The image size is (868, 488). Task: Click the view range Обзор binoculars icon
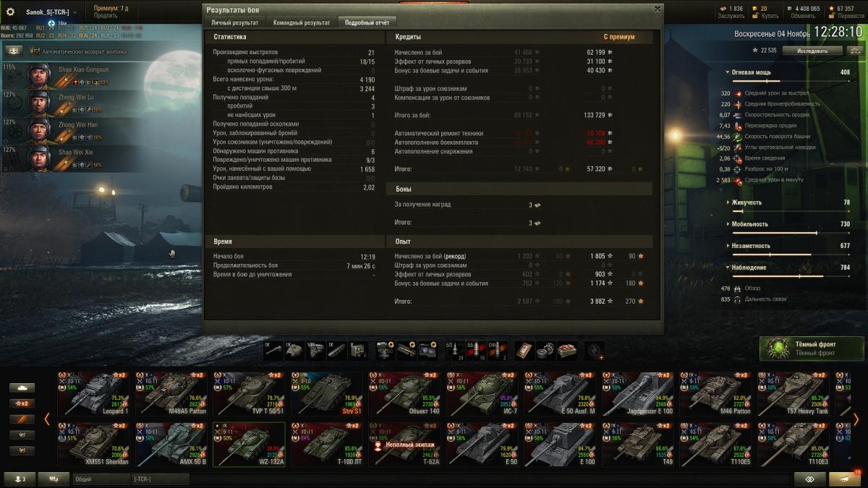click(738, 288)
